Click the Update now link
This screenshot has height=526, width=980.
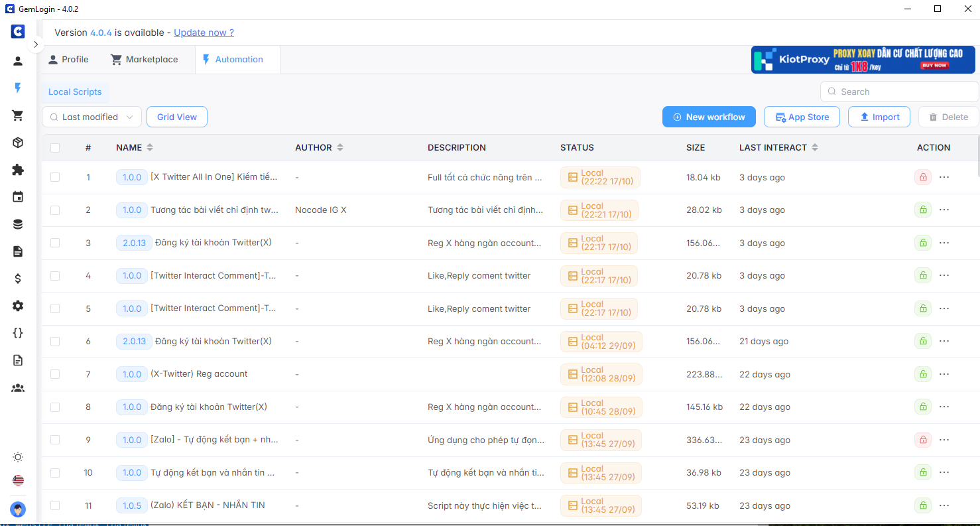point(204,33)
